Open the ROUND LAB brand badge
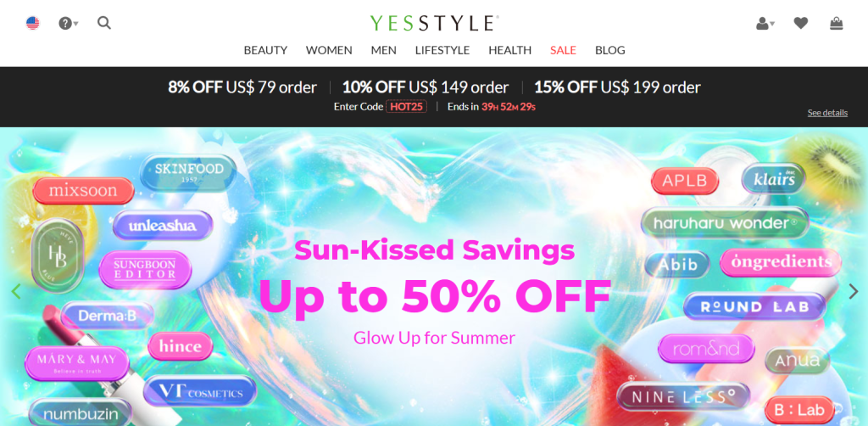This screenshot has width=868, height=426. tap(755, 306)
